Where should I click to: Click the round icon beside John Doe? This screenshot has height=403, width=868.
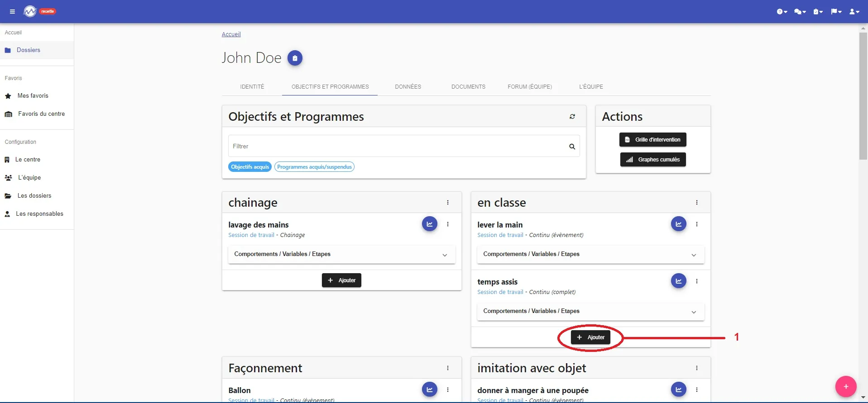(x=295, y=58)
